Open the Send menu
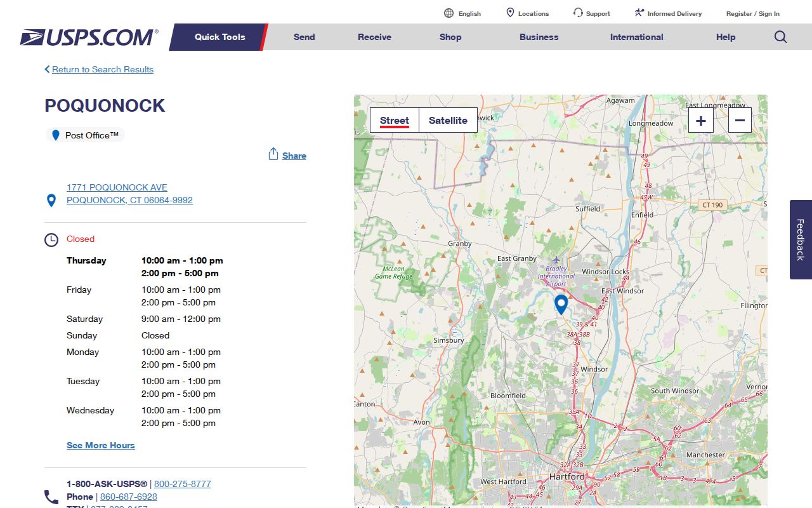Screen dimensions: 812x508 click(304, 37)
